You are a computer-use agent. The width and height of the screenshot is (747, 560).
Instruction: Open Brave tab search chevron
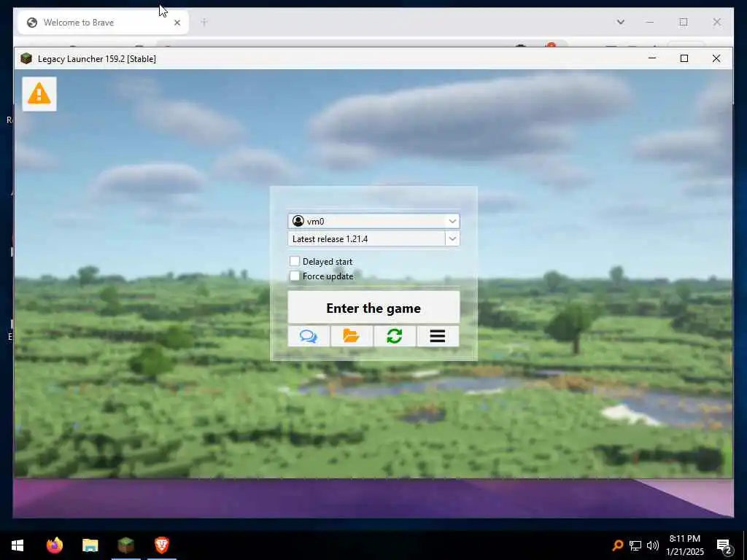point(620,22)
